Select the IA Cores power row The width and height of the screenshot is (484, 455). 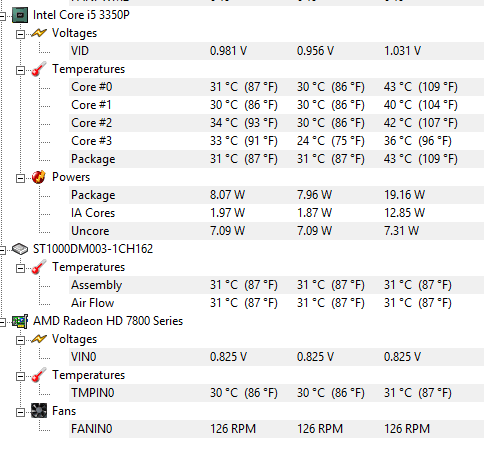click(276, 213)
